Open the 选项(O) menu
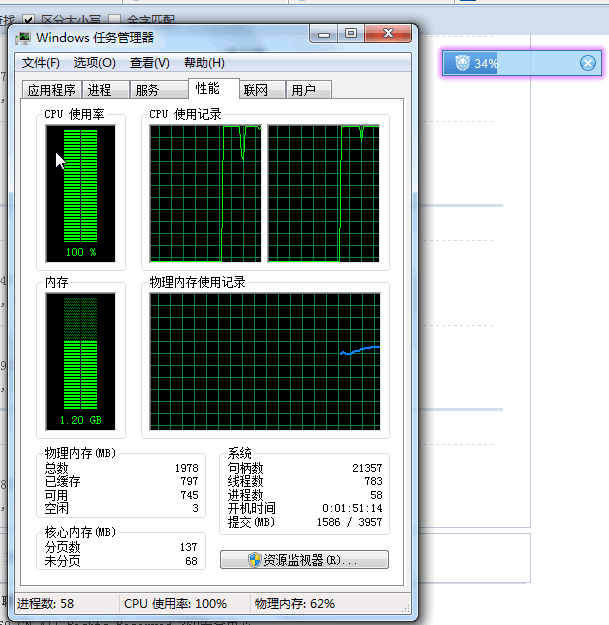609x625 pixels. [94, 63]
